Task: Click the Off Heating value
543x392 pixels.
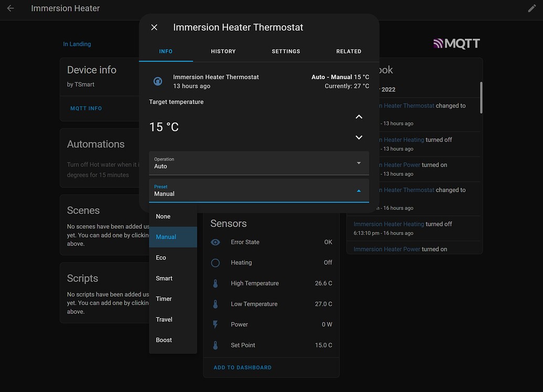Action: (x=327, y=263)
